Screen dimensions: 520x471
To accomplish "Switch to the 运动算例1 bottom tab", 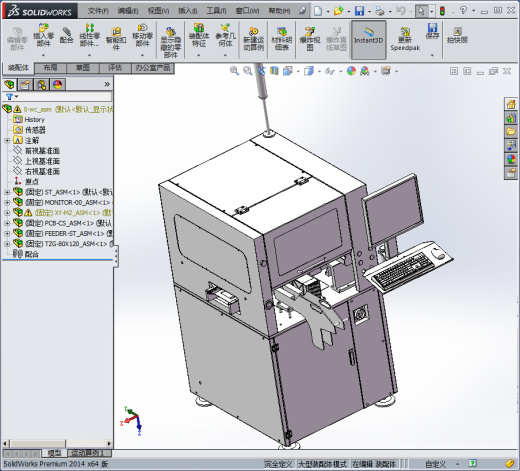I will (x=87, y=453).
